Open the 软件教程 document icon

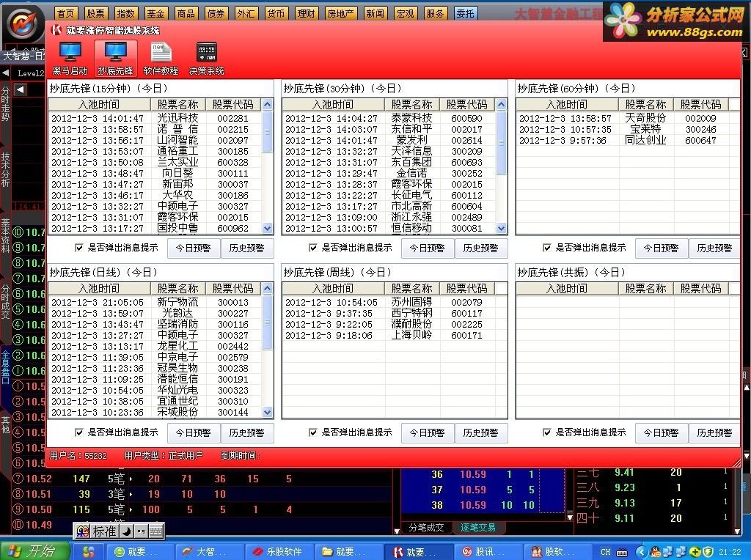pos(161,59)
